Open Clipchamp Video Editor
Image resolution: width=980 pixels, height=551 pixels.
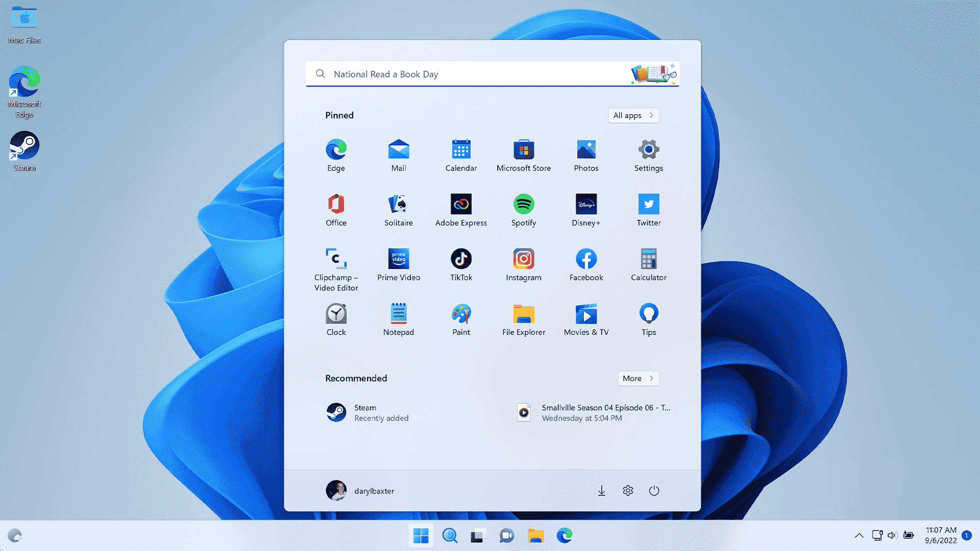pos(336,258)
